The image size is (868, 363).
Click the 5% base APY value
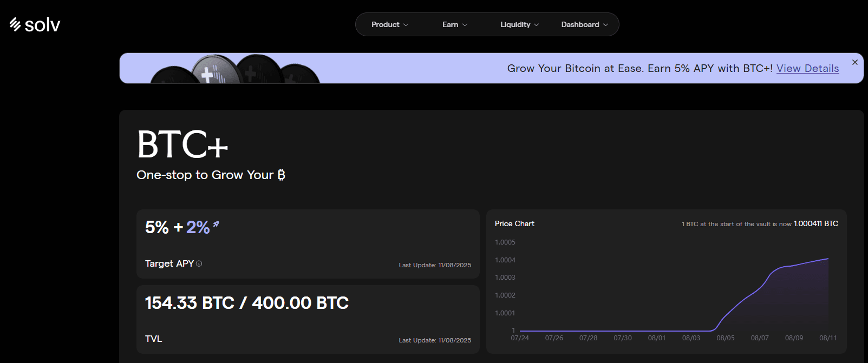pos(157,227)
